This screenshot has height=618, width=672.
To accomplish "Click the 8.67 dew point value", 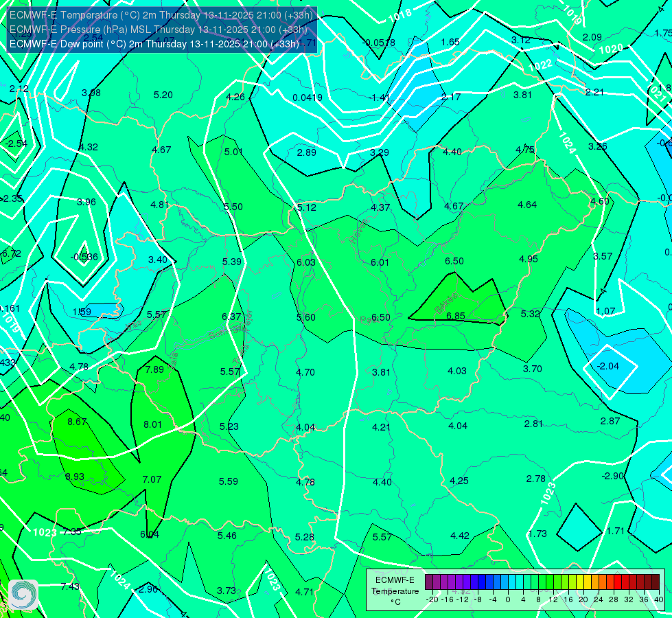I will coord(77,422).
